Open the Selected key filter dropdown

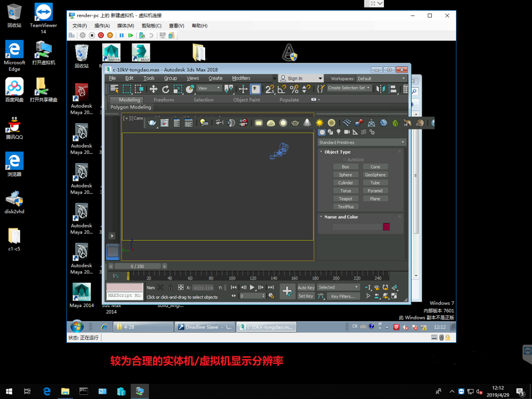(x=339, y=288)
